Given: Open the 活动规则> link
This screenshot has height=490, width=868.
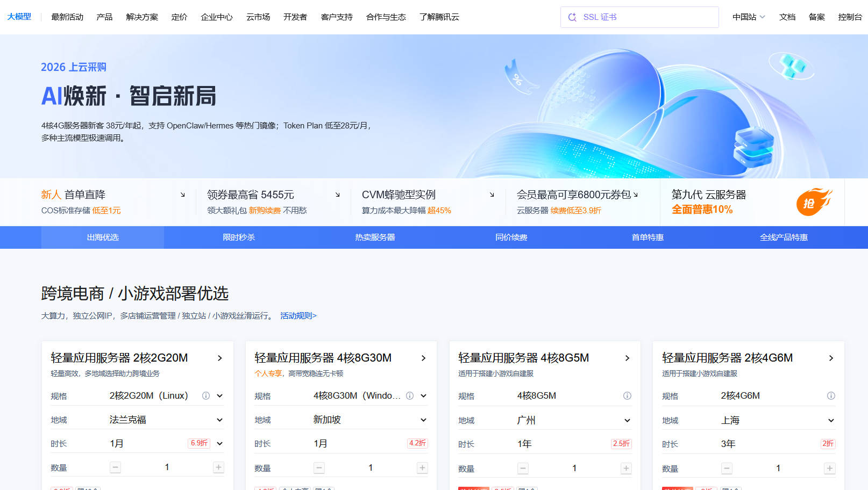Looking at the screenshot, I should pos(298,316).
